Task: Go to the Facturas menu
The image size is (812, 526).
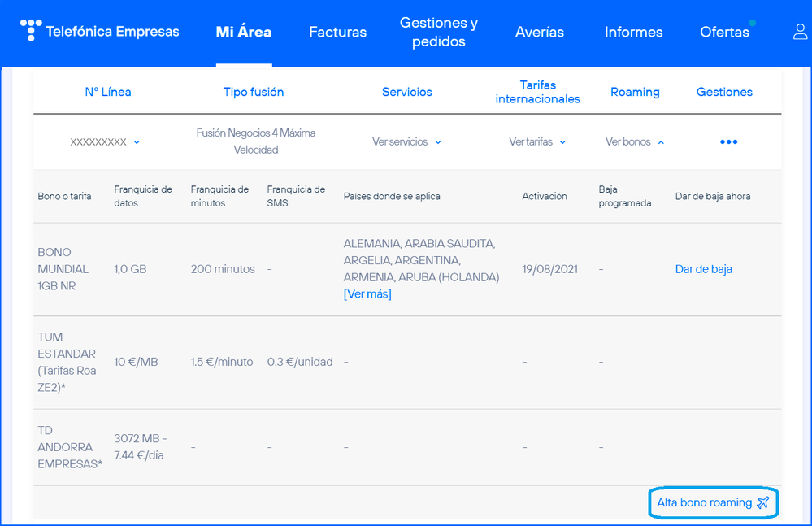Action: coord(337,33)
